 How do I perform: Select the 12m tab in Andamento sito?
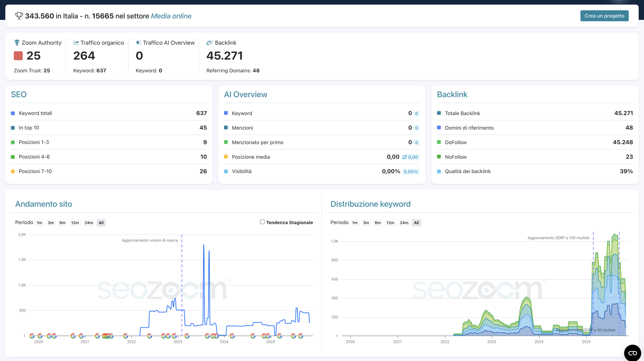pyautogui.click(x=75, y=223)
